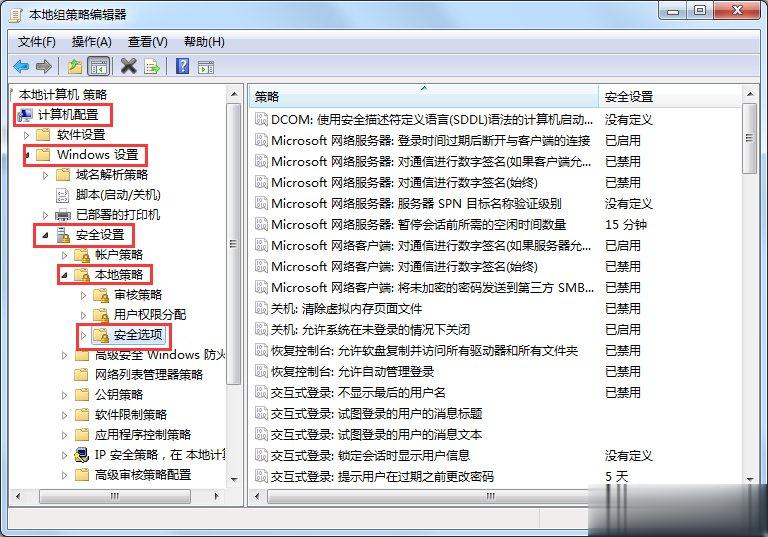Toggle the Show/Hide console tree icon
This screenshot has height=537, width=768.
[98, 66]
